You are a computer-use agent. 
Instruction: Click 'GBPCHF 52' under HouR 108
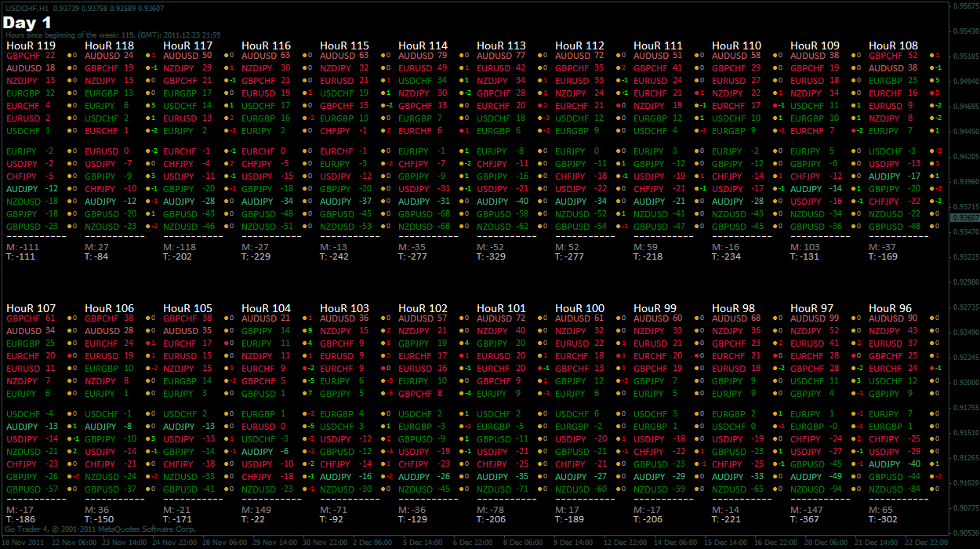click(893, 56)
